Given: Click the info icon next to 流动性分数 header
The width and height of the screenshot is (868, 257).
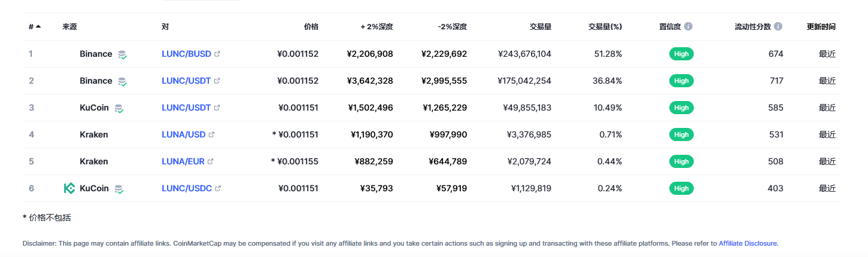Looking at the screenshot, I should pos(778,26).
